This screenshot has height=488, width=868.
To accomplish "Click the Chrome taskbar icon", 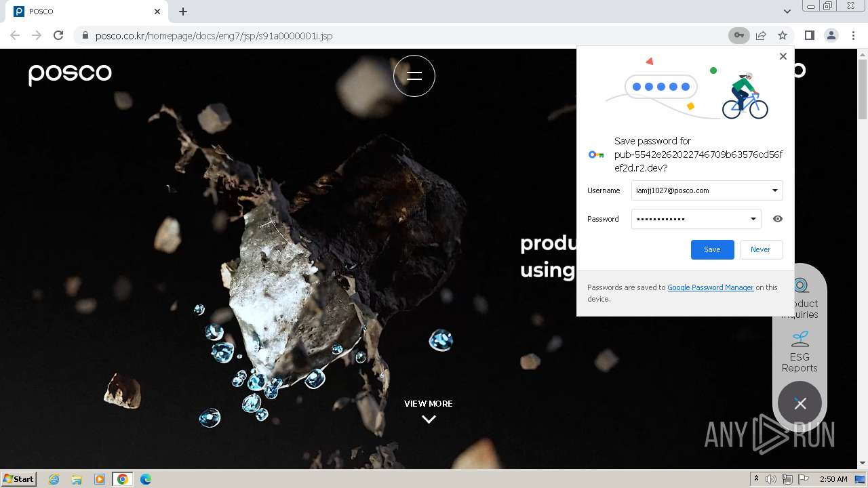I will point(123,479).
